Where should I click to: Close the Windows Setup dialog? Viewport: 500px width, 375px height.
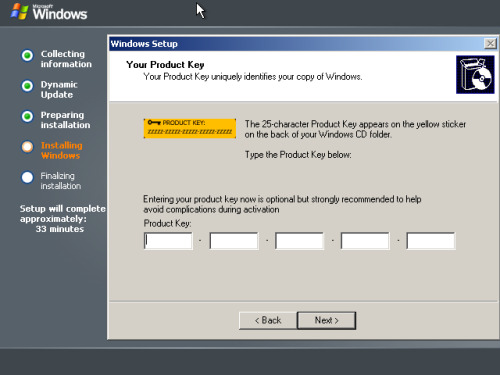490,43
